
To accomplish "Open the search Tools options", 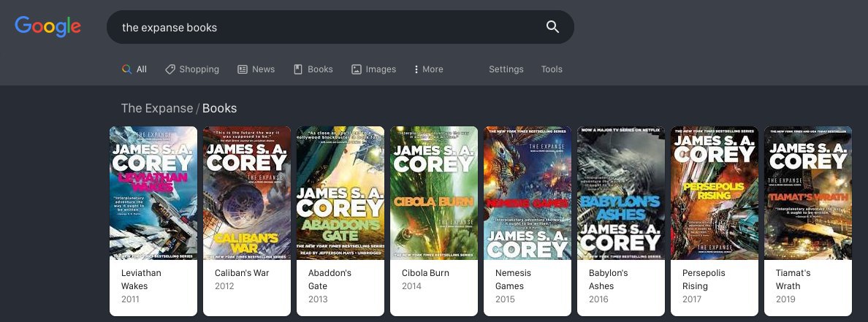I will (552, 69).
